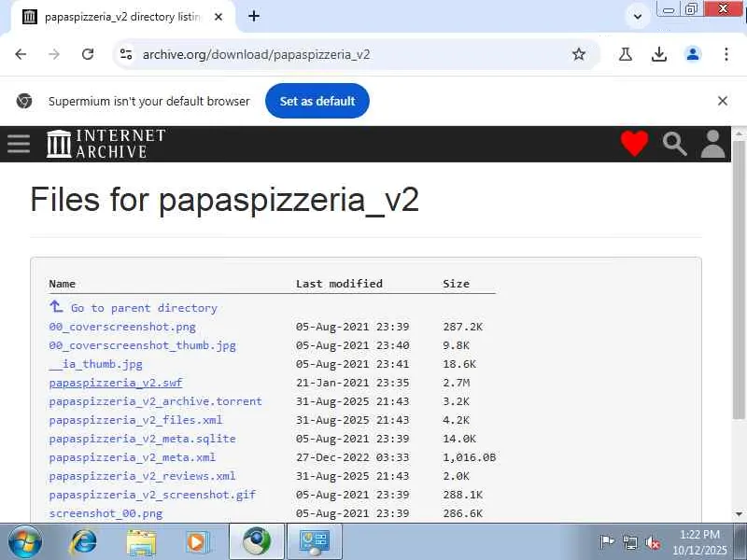Open the browser profile avatar
Viewport: 747px width, 560px height.
(x=693, y=54)
